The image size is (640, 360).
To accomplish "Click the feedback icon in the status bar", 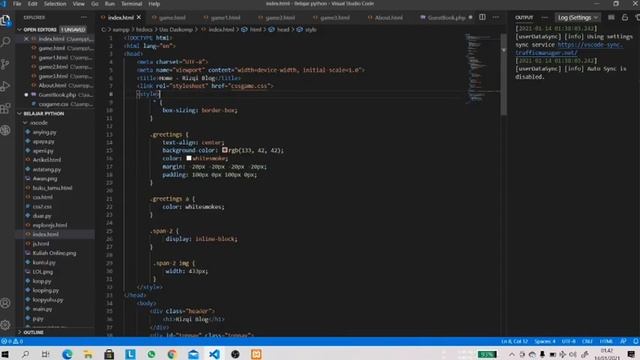I will coord(623,341).
